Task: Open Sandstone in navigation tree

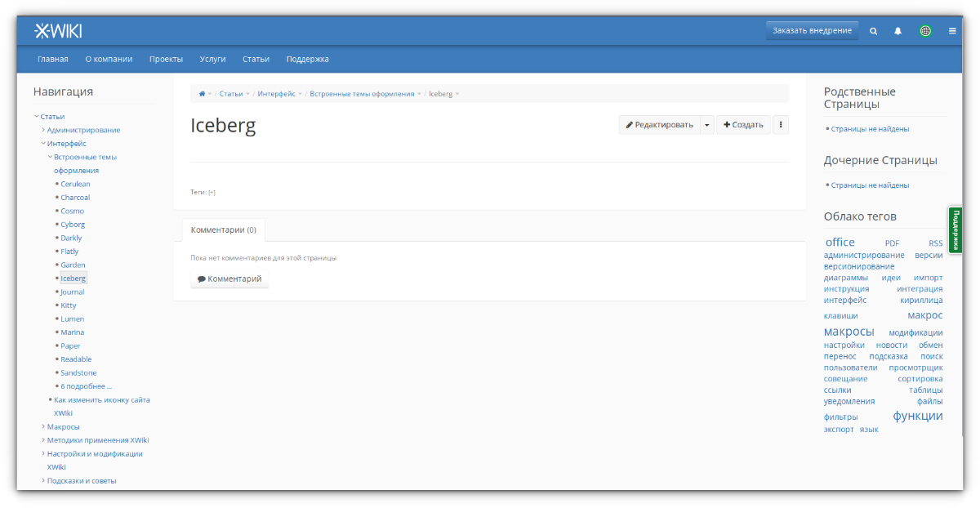Action: pos(78,372)
